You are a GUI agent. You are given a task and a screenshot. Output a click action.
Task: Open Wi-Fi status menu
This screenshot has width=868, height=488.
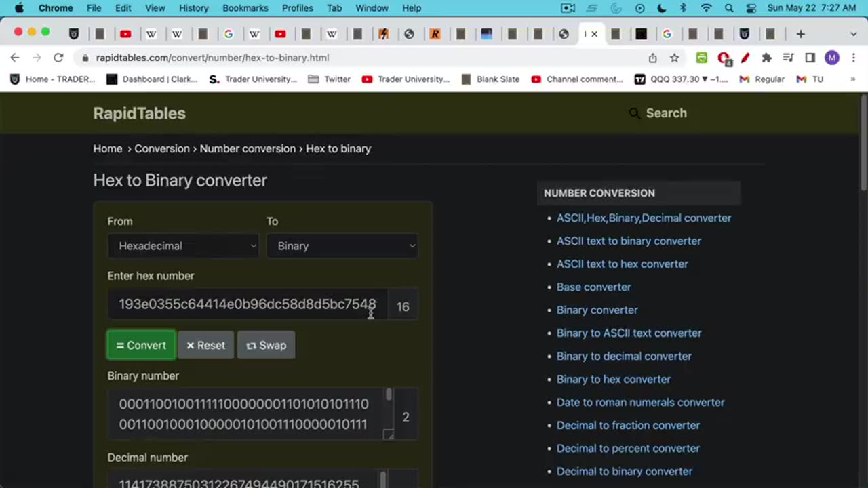pyautogui.click(x=706, y=8)
